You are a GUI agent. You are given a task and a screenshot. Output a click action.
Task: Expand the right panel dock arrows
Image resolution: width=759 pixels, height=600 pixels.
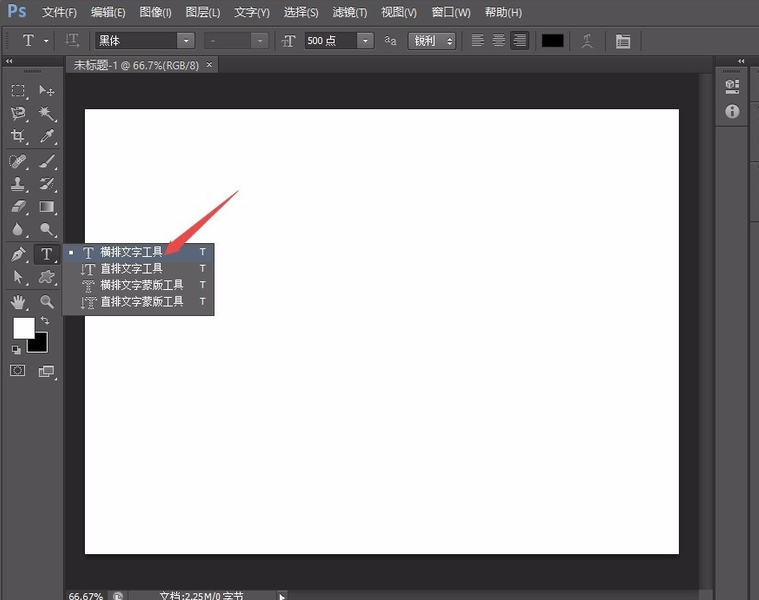point(741,61)
